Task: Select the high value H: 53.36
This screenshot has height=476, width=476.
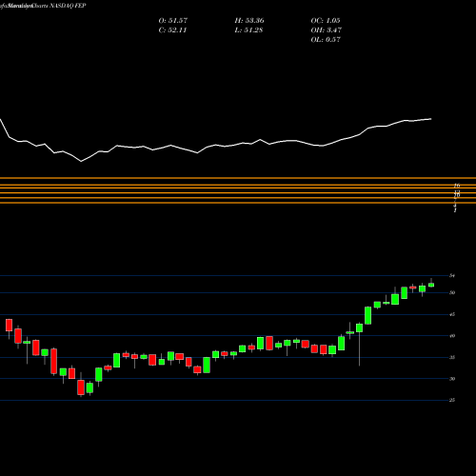Action: [249, 21]
